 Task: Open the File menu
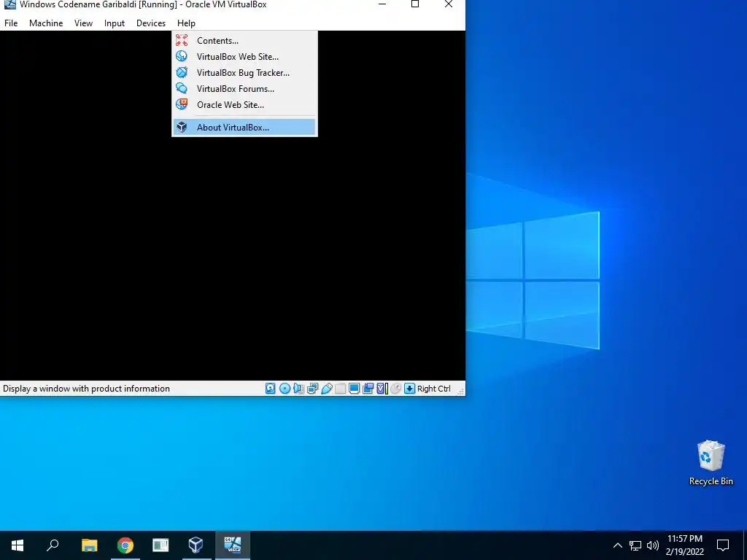(11, 23)
